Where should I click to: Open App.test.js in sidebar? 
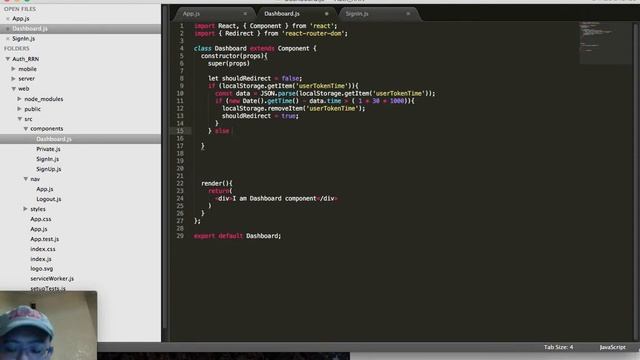pos(44,239)
